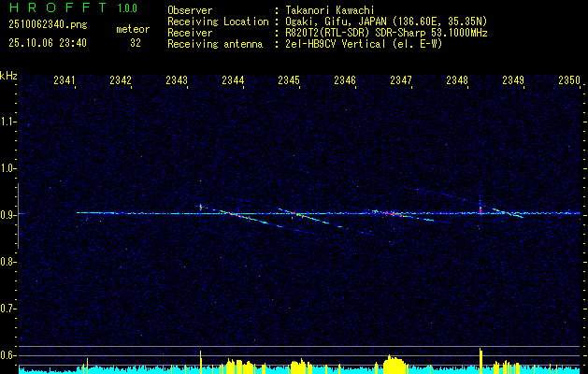
Task: Click the "Receiving antenna" label
Action: click(215, 44)
